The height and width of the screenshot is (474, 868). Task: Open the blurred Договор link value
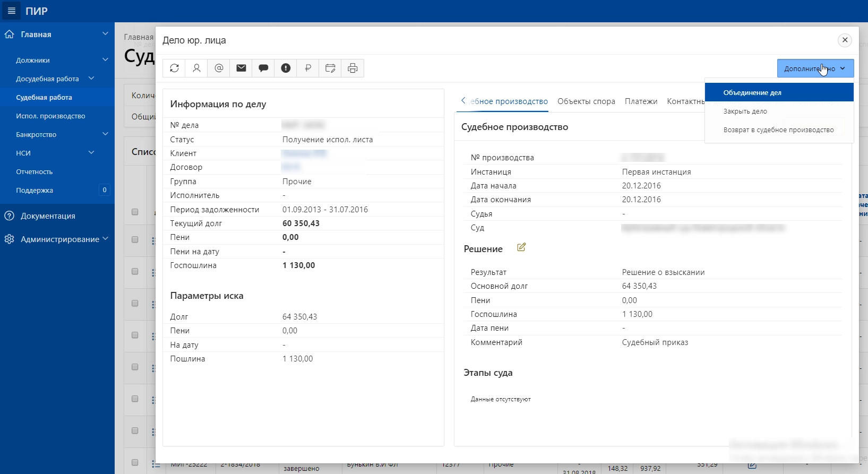291,167
